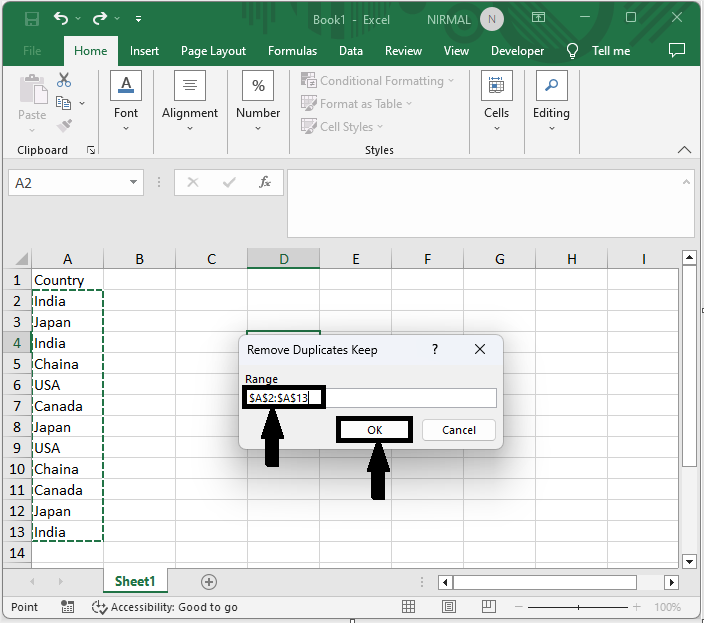The image size is (704, 623).
Task: Expand the formula bar
Action: (686, 182)
